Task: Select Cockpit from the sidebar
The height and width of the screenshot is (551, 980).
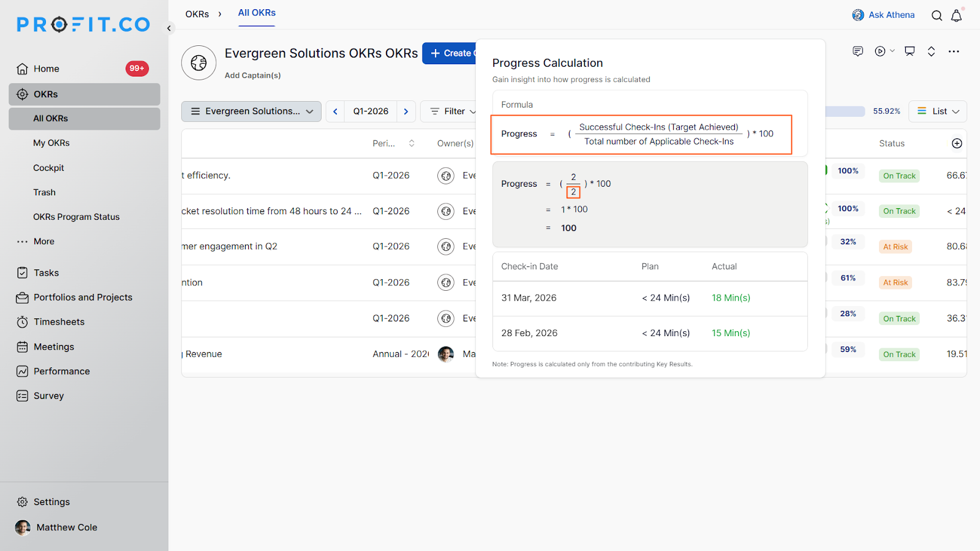Action: 48,168
